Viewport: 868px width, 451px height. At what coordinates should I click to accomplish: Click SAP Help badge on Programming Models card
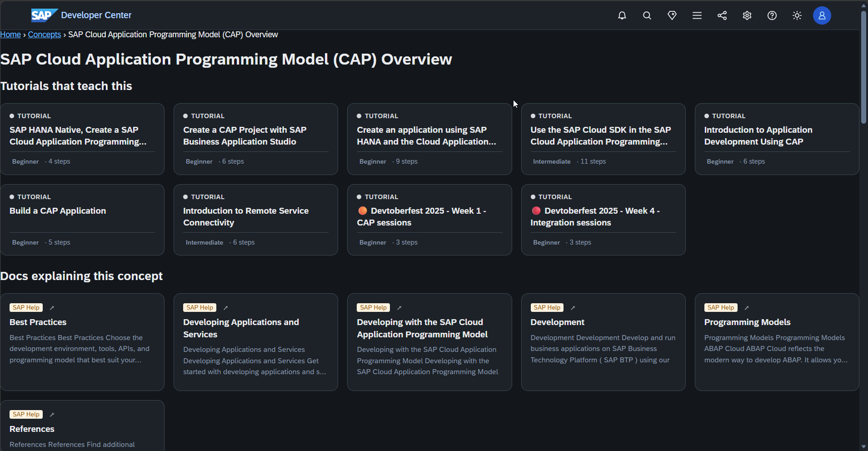tap(721, 308)
